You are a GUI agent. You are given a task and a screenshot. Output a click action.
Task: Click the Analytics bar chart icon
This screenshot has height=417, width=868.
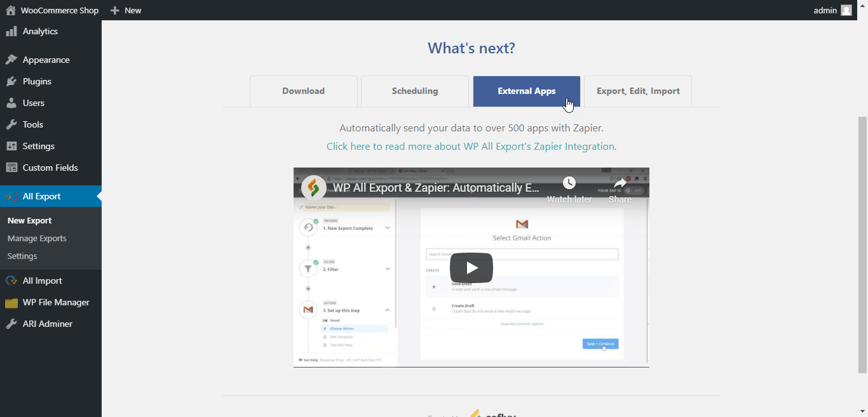11,31
